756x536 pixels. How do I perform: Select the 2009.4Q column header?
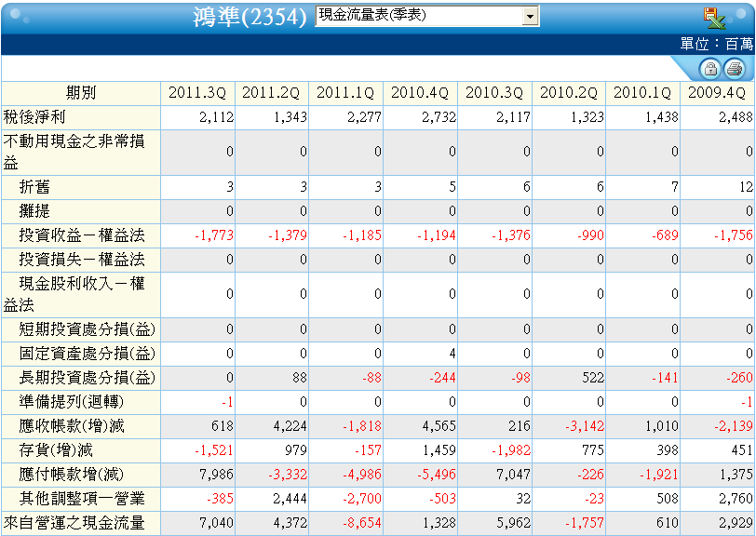click(718, 92)
